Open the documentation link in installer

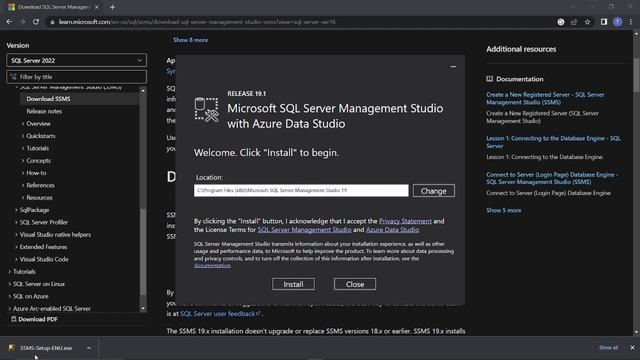(x=212, y=265)
